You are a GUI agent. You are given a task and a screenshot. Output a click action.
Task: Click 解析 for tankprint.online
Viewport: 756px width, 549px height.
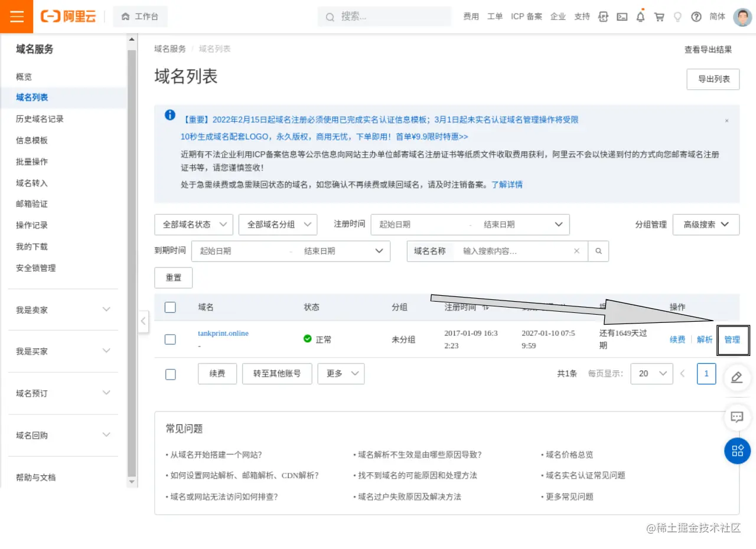pyautogui.click(x=705, y=339)
